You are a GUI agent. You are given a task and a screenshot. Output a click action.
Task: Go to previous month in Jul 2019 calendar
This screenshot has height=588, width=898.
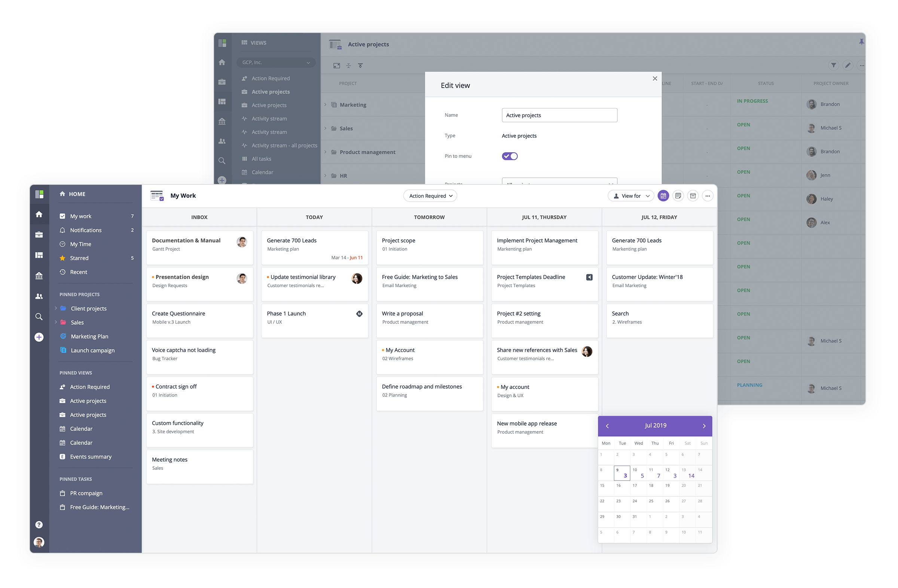coord(607,426)
